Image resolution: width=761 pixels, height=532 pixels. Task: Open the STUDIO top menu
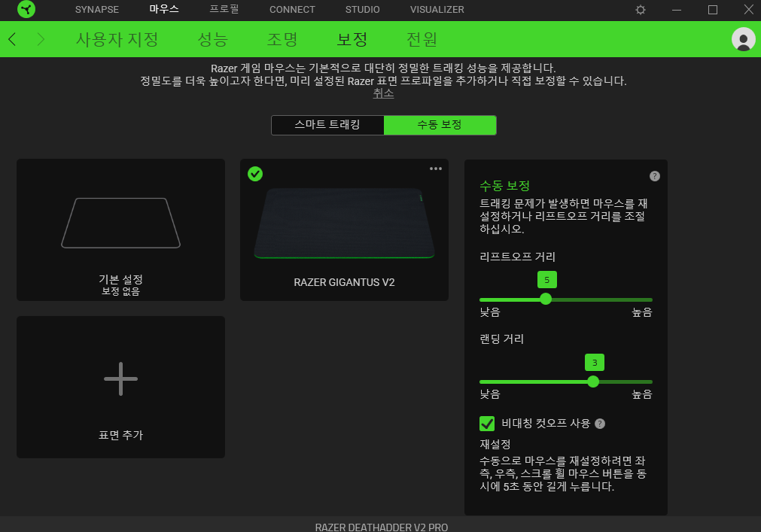click(363, 10)
